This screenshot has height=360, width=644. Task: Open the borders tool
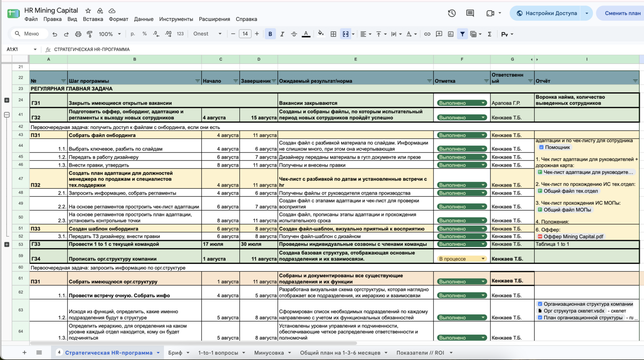click(333, 34)
